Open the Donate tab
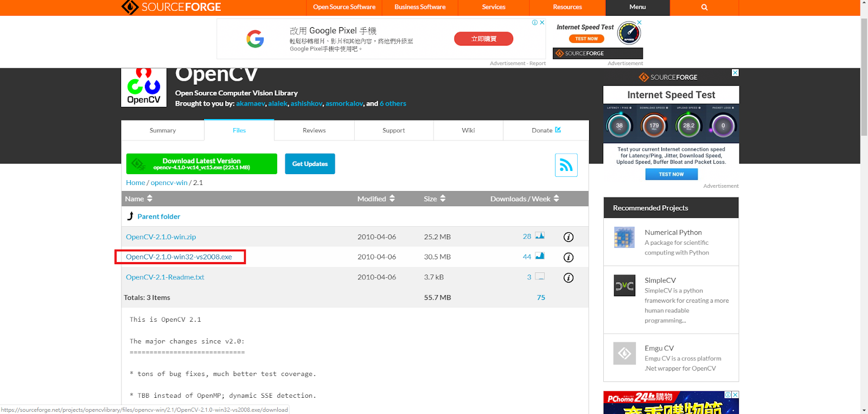The image size is (868, 414). click(546, 130)
